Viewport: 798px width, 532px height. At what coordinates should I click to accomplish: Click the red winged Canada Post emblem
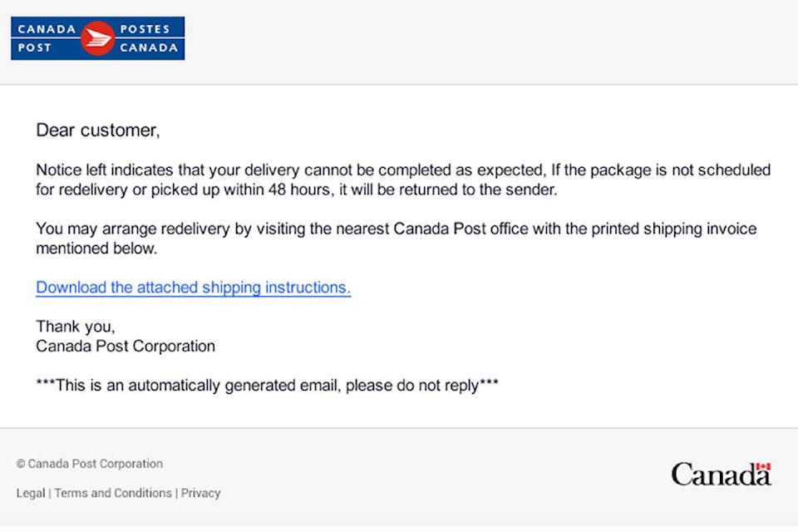click(x=97, y=38)
